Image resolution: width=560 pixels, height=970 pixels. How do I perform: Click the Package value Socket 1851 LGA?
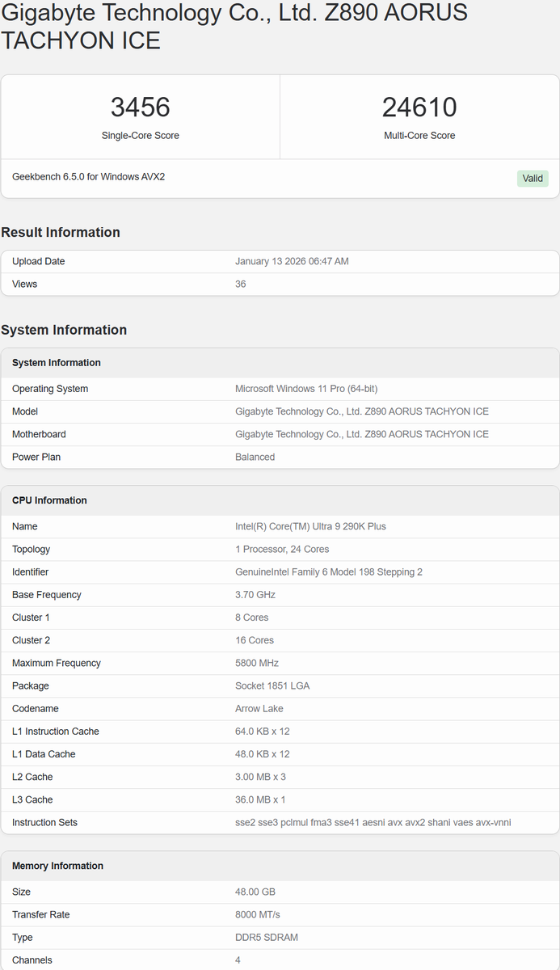tap(272, 686)
